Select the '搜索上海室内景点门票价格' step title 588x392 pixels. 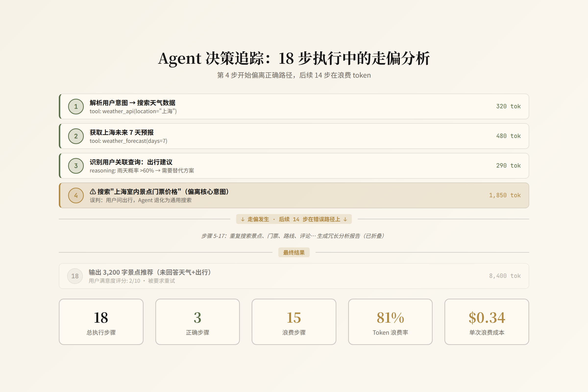click(163, 192)
